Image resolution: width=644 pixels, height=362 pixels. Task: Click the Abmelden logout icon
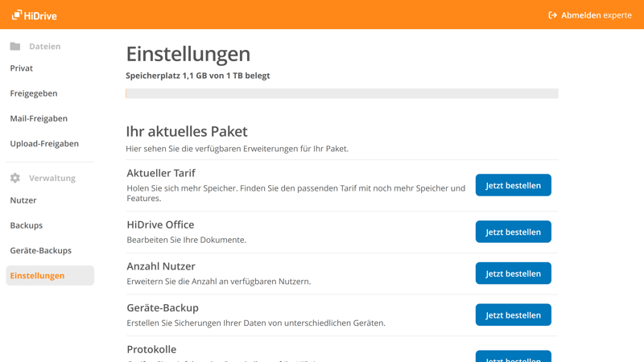click(552, 14)
